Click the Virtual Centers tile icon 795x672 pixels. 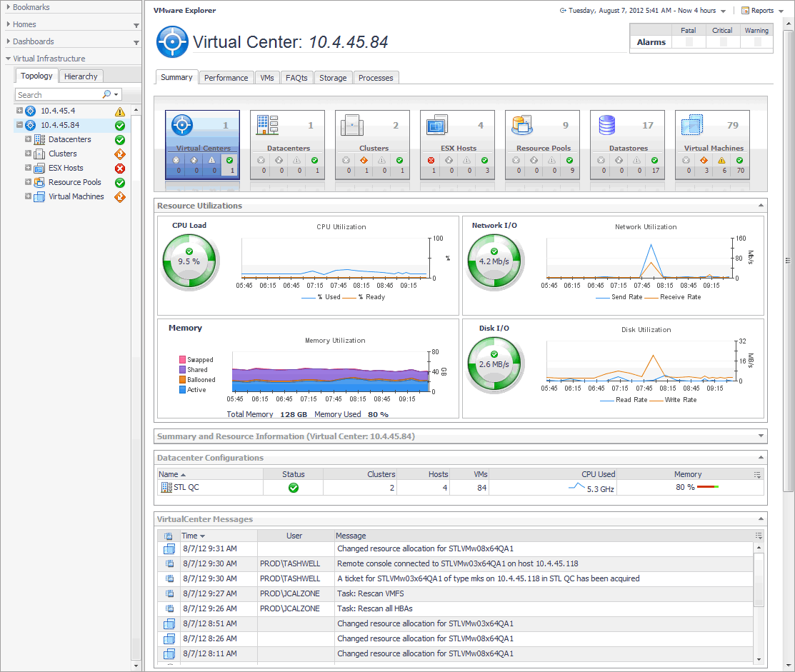pyautogui.click(x=182, y=125)
